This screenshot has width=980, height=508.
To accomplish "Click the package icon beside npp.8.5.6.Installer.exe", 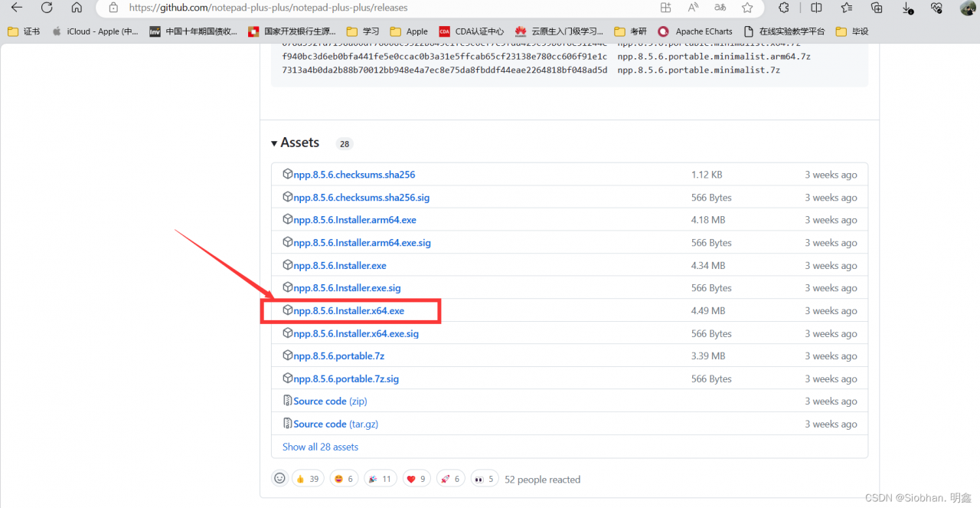I will [x=288, y=265].
